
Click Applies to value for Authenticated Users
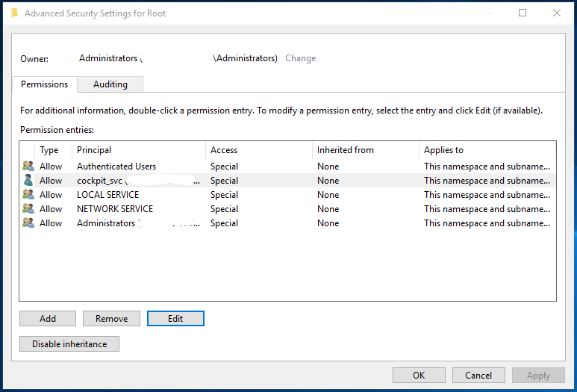point(487,167)
